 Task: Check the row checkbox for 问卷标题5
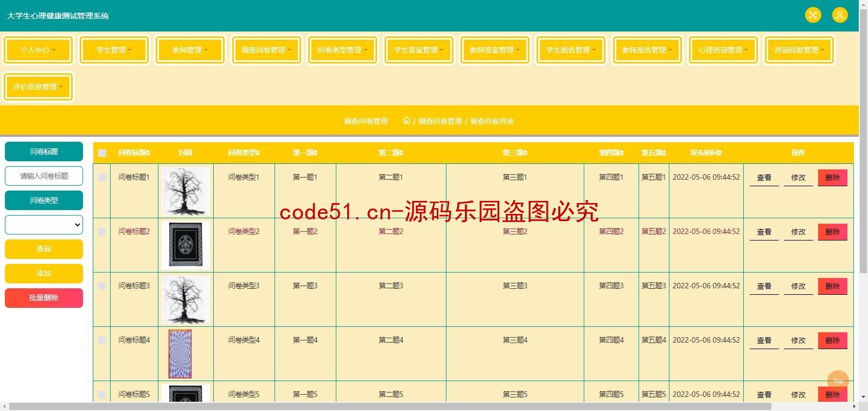click(102, 394)
